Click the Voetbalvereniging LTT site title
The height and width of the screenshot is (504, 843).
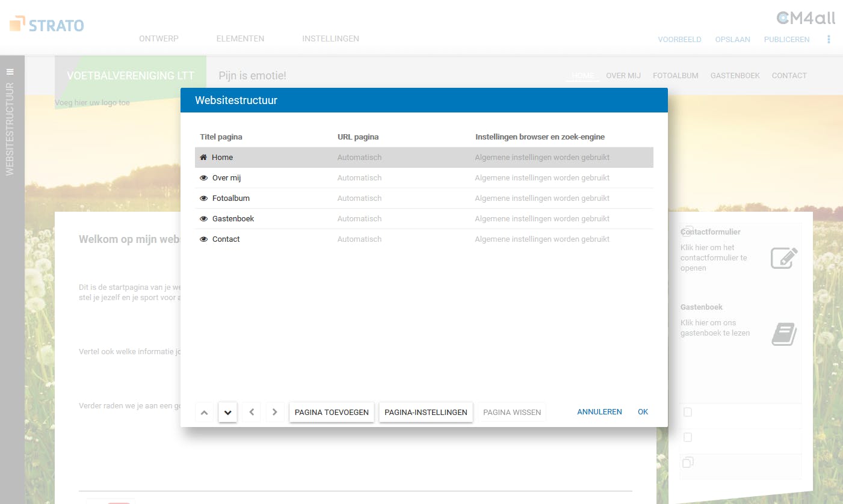click(131, 76)
